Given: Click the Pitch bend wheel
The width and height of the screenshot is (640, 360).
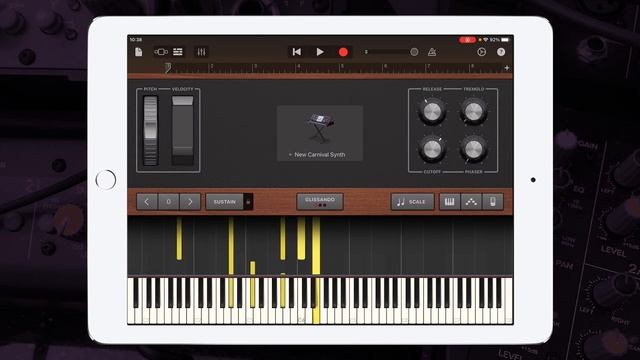Looking at the screenshot, I should point(150,131).
